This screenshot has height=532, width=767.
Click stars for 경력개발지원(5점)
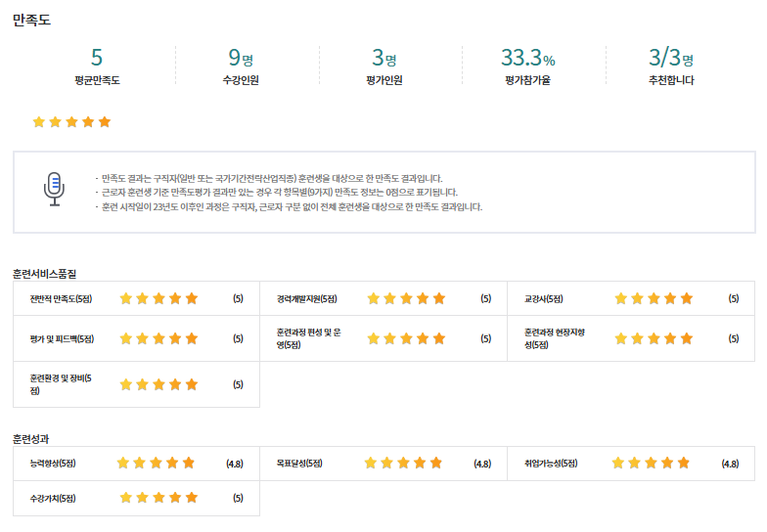tap(407, 298)
